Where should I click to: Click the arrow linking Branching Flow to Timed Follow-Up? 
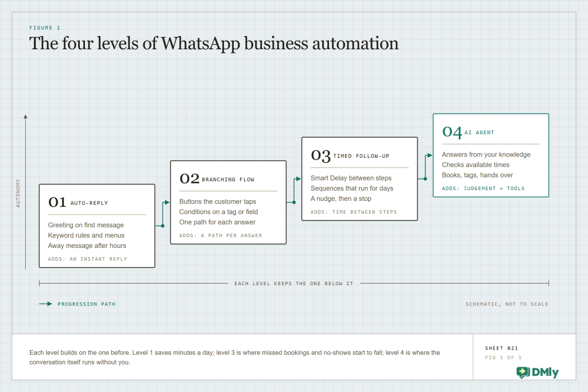(x=293, y=191)
